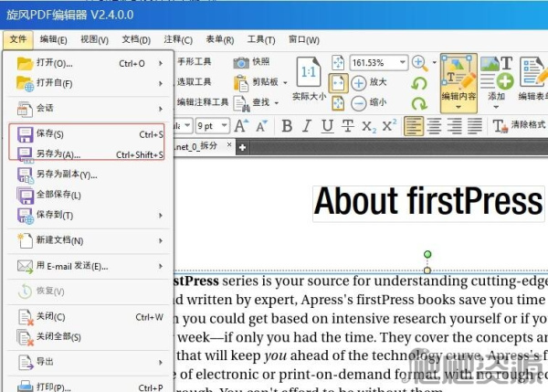Toggle subscript X₂ formatting
This screenshot has width=548, height=392.
click(x=369, y=126)
